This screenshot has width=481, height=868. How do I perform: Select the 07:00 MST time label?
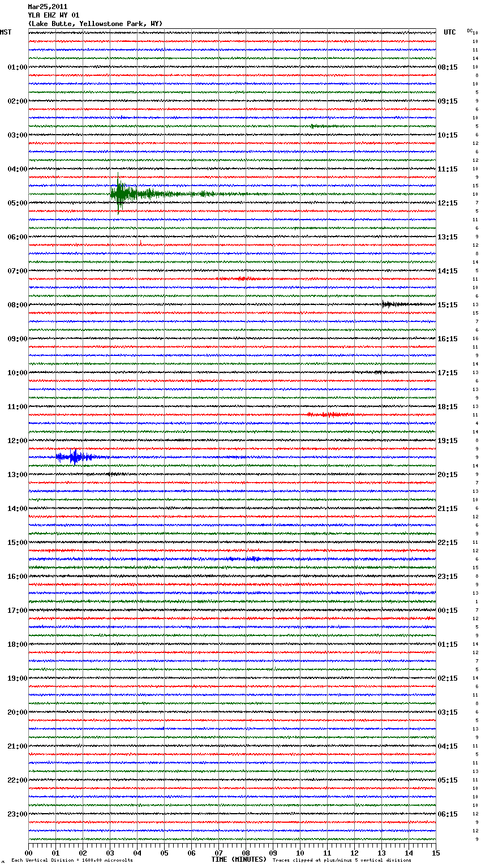(x=18, y=271)
